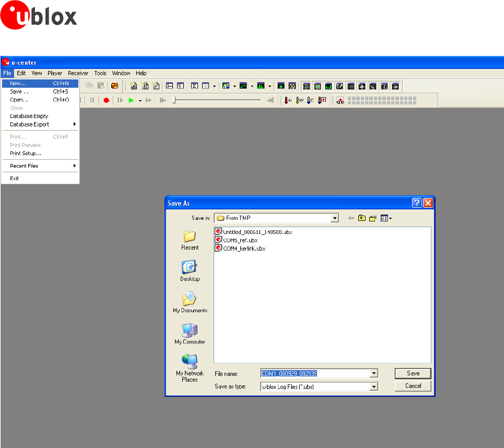The width and height of the screenshot is (504, 448).
Task: Click the chart view line-graph icon
Action: click(x=243, y=86)
